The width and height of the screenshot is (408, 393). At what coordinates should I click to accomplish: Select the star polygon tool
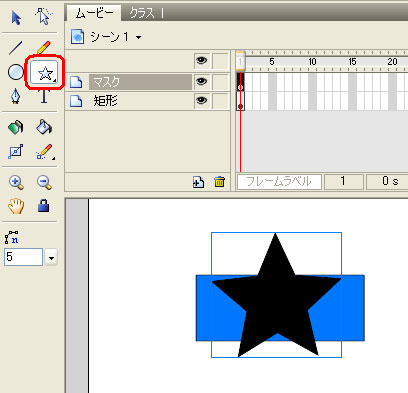pos(44,72)
